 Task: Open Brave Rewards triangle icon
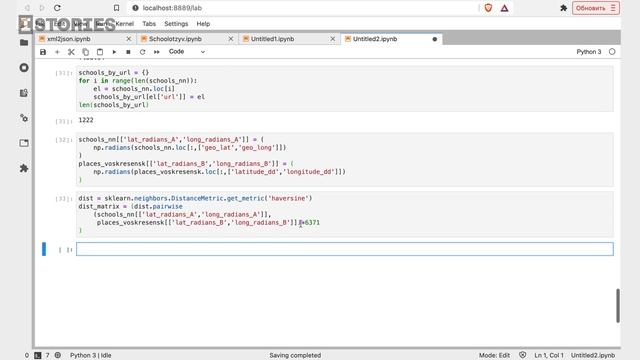pyautogui.click(x=504, y=8)
